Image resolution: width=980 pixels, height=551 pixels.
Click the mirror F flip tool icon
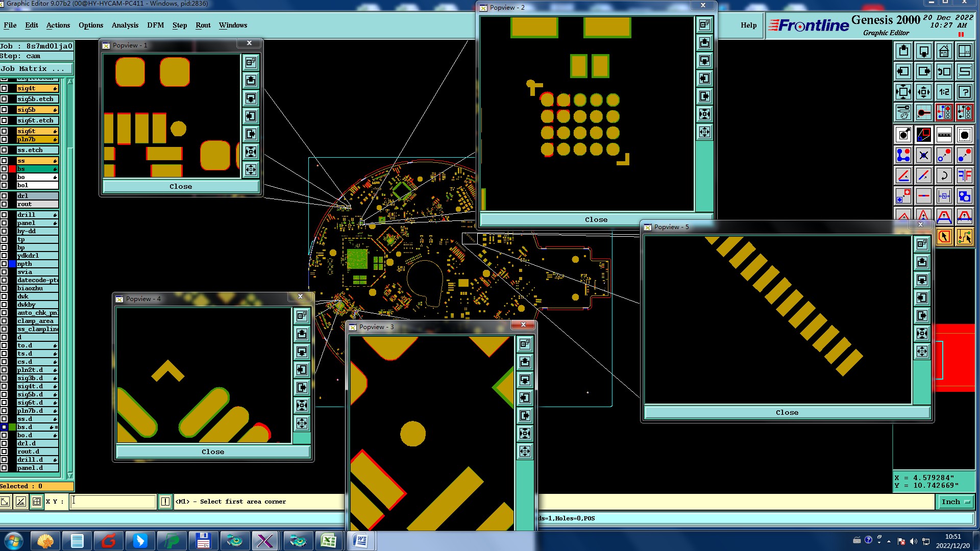[x=964, y=176]
